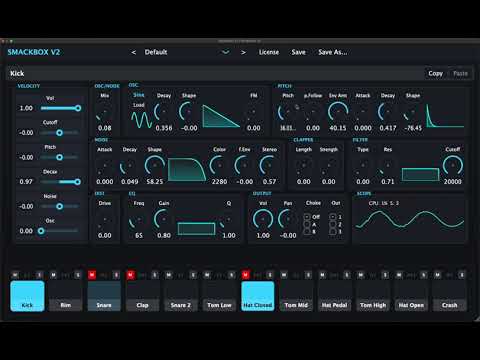Go to next preset with right arrow
Image resolution: width=480 pixels, height=360 pixels.
pyautogui.click(x=243, y=52)
